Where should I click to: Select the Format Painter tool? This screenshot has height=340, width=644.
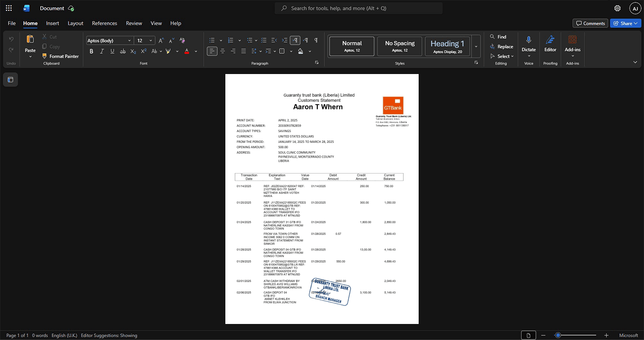click(60, 56)
